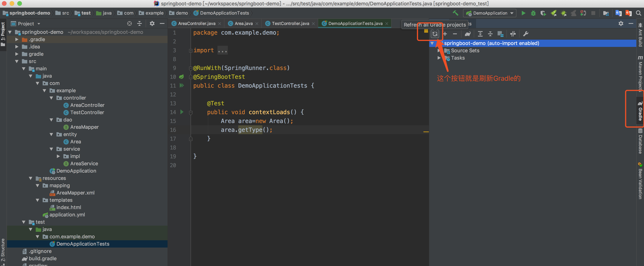Click the green Debug bug icon
The height and width of the screenshot is (266, 644).
tap(533, 13)
